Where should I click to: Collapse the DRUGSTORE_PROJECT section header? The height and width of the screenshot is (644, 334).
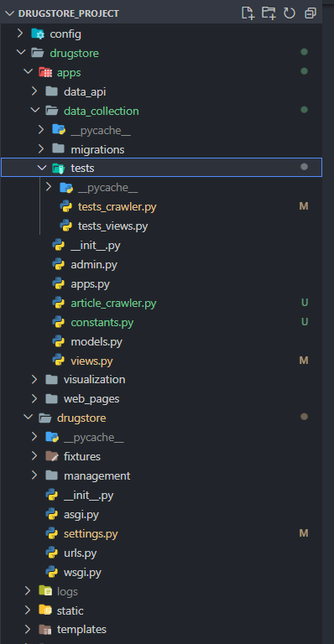click(x=9, y=13)
